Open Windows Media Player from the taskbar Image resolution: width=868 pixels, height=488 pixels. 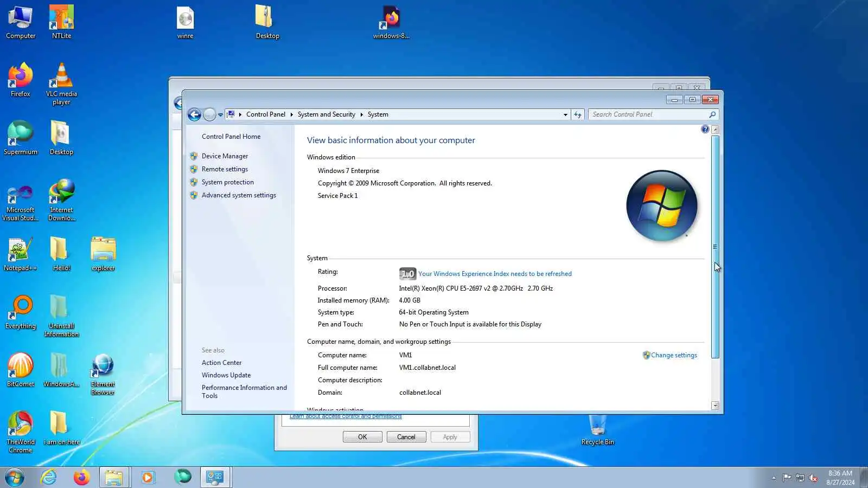pos(148,478)
